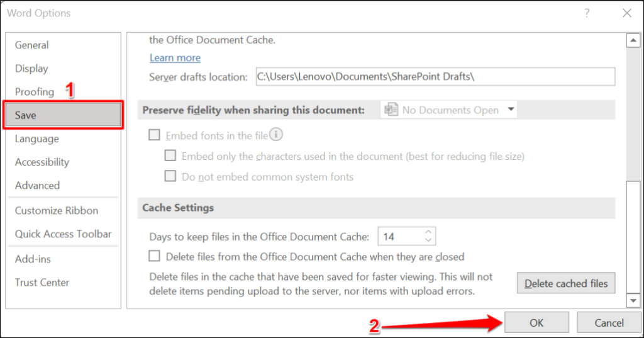Switch to the Advanced options category
This screenshot has height=338, width=644.
(37, 185)
